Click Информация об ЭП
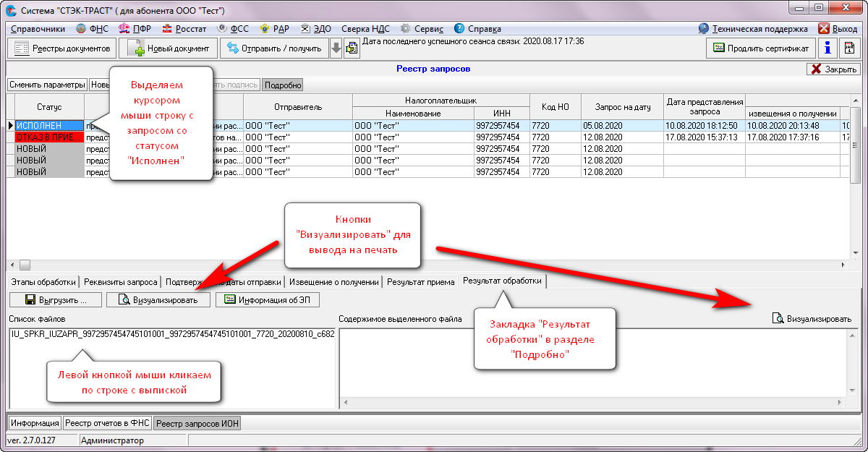The height and width of the screenshot is (452, 868). tap(267, 299)
